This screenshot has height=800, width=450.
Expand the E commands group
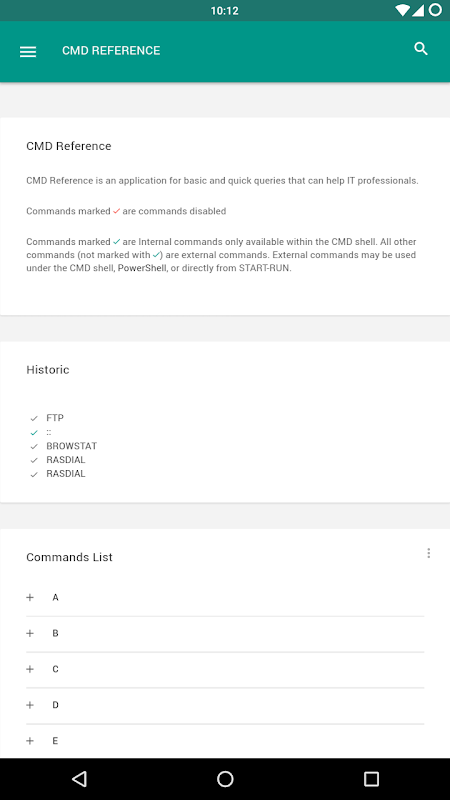coord(225,741)
